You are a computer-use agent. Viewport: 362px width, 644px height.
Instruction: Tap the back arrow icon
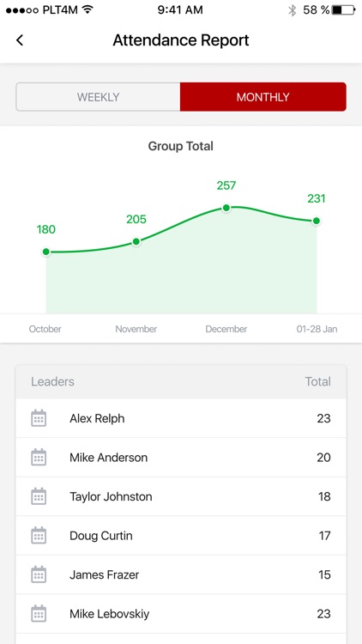point(19,40)
